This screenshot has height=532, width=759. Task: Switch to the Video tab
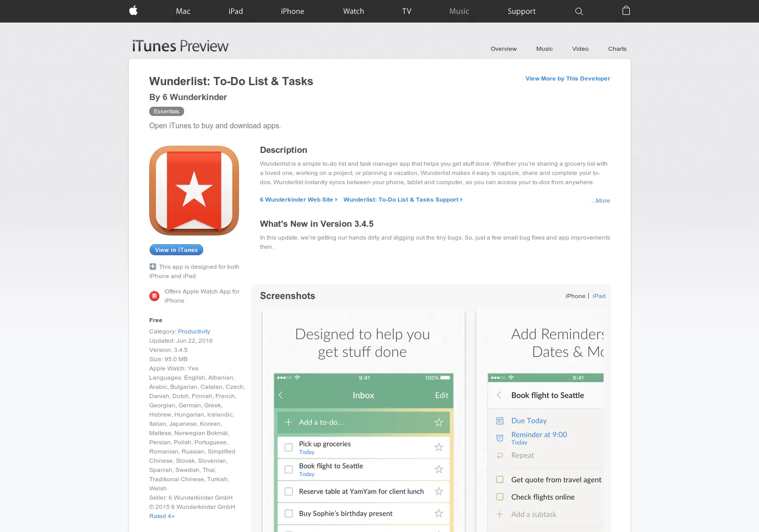(581, 49)
